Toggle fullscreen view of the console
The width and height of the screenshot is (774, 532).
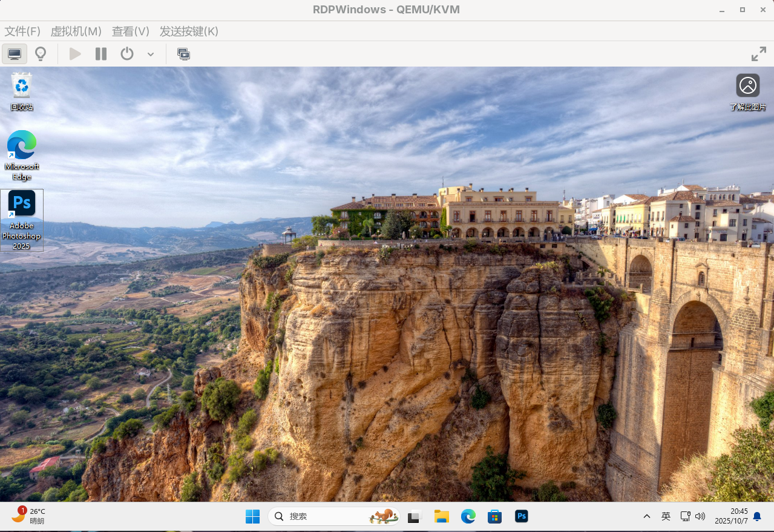[x=758, y=54]
